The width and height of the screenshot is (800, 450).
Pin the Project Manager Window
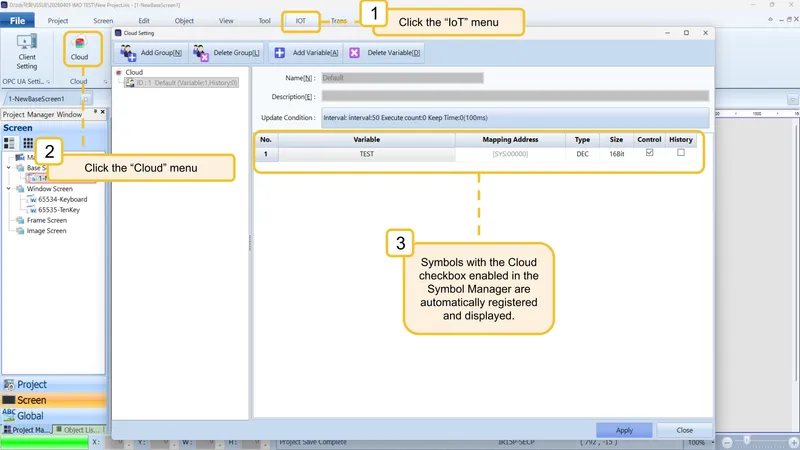tap(95, 112)
